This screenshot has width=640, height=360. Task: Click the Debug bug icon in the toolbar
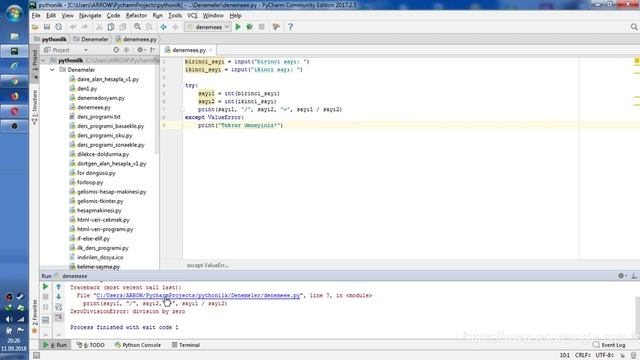tap(249, 27)
